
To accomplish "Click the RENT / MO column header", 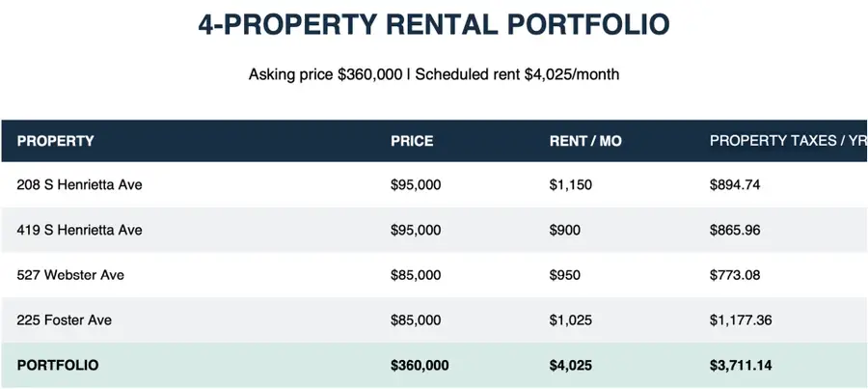I will pos(585,141).
